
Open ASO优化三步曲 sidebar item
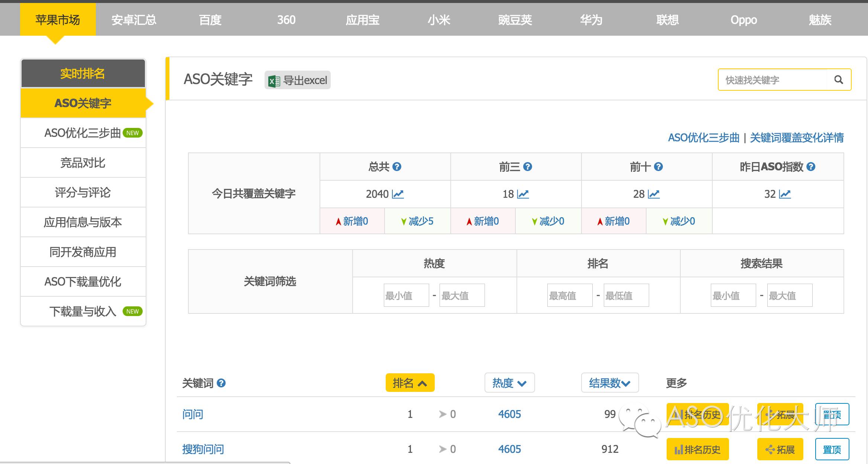[83, 133]
